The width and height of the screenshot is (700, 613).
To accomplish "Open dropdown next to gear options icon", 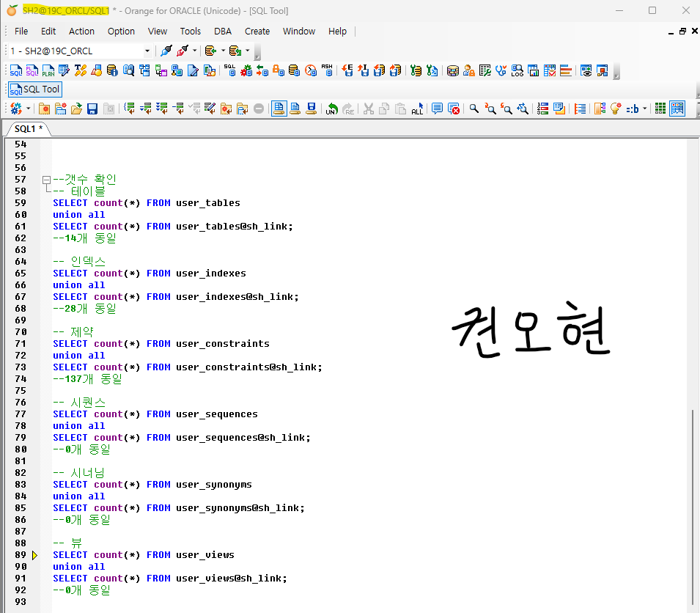I will [28, 109].
